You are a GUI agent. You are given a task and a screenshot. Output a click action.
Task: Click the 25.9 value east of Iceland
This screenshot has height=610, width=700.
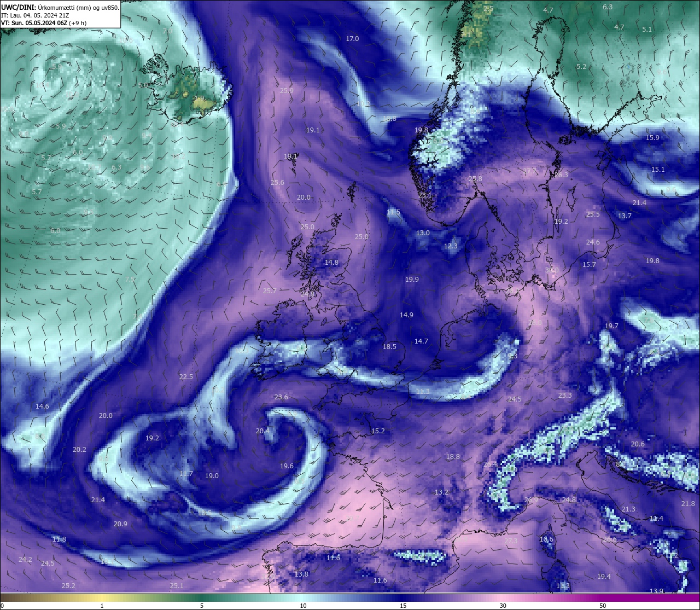[286, 91]
